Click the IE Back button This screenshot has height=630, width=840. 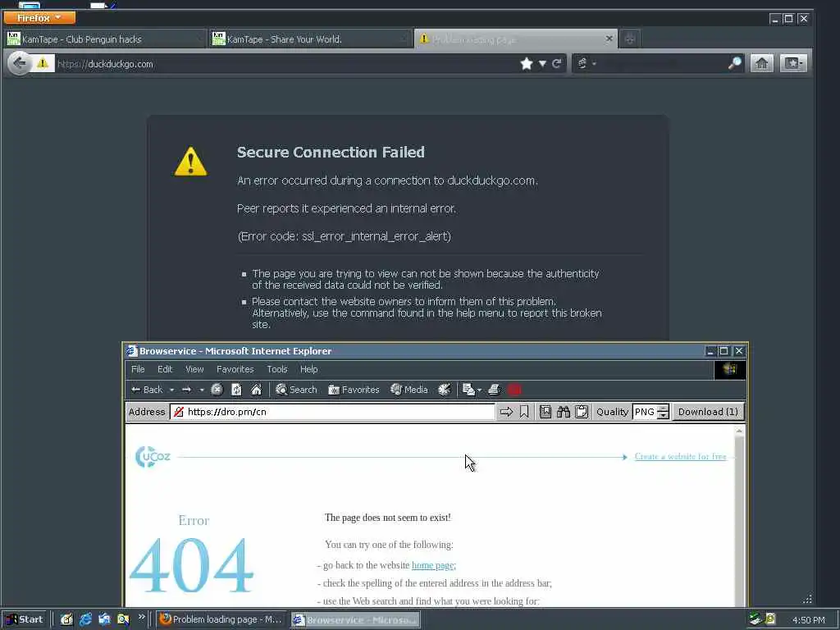(147, 390)
